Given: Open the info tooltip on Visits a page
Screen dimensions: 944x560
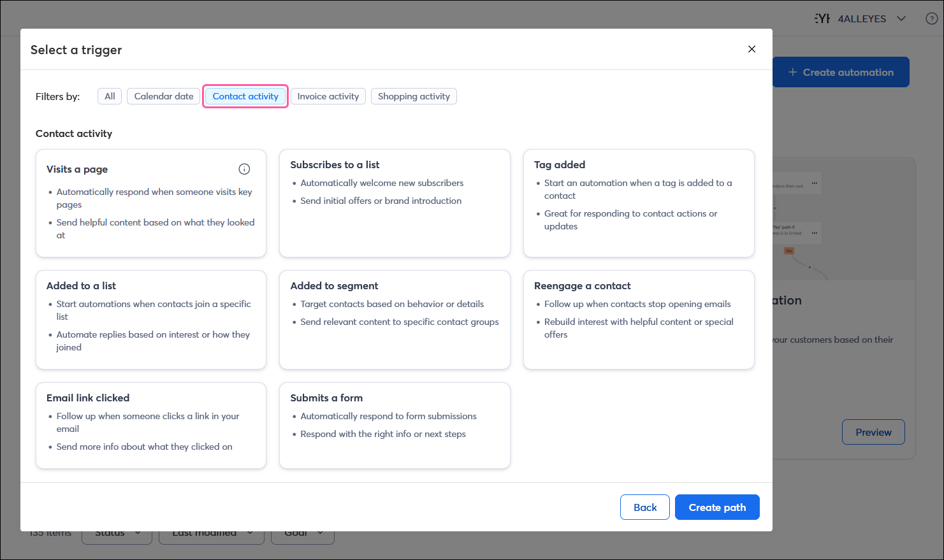Looking at the screenshot, I should [x=244, y=169].
